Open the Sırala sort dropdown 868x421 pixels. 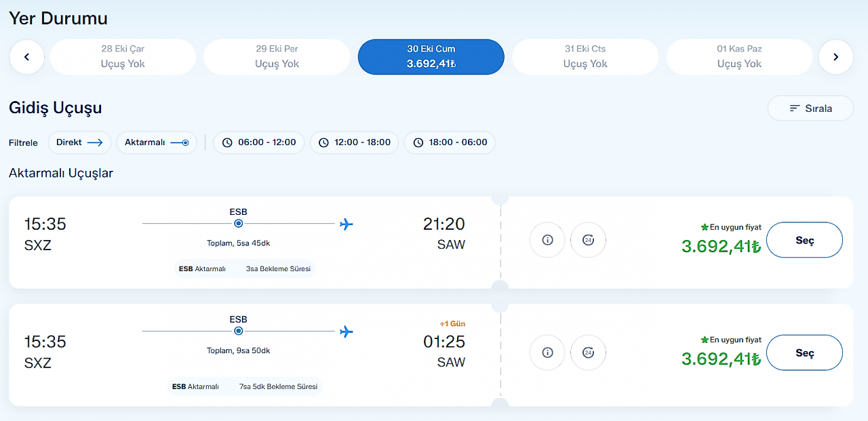pos(810,108)
